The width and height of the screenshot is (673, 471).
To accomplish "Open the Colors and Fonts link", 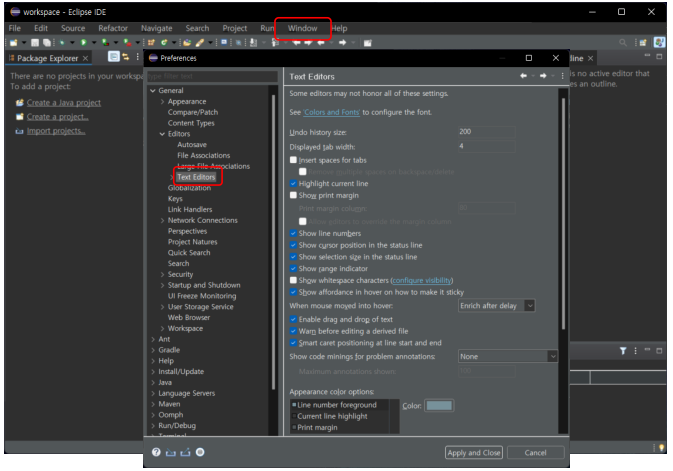I will coord(331,112).
